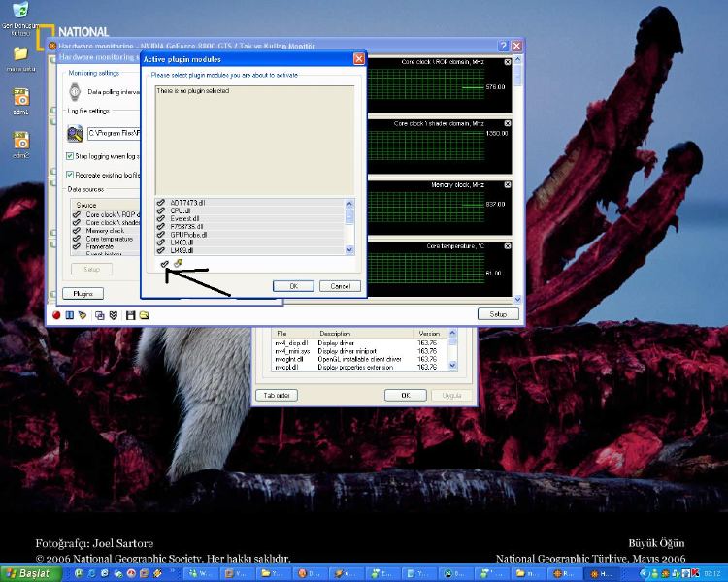Click the double checkmark icon in monitor toolbar
This screenshot has width=728, height=582.
coord(114,315)
